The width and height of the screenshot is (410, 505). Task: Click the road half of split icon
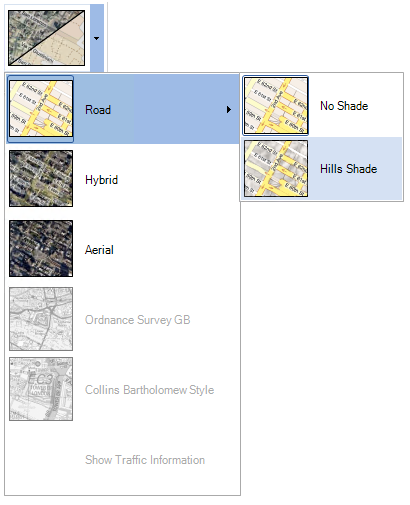coord(65,48)
